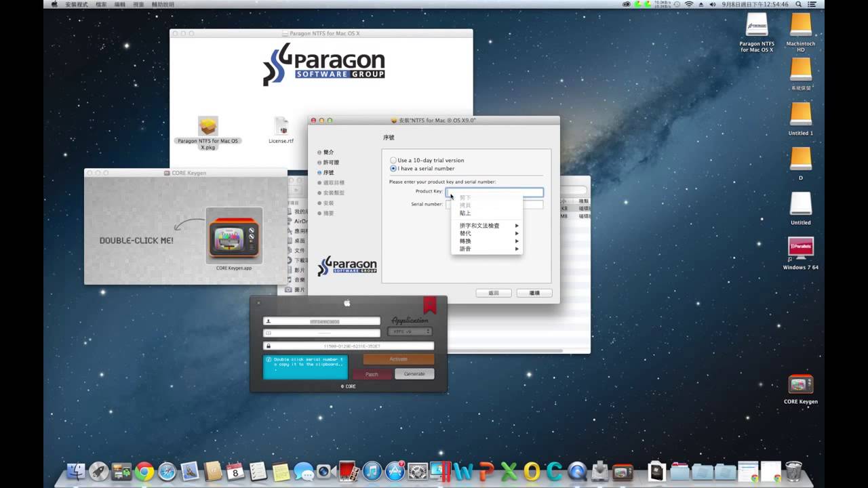Select the white Untitled desktop drive
The width and height of the screenshot is (868, 488).
point(801,204)
